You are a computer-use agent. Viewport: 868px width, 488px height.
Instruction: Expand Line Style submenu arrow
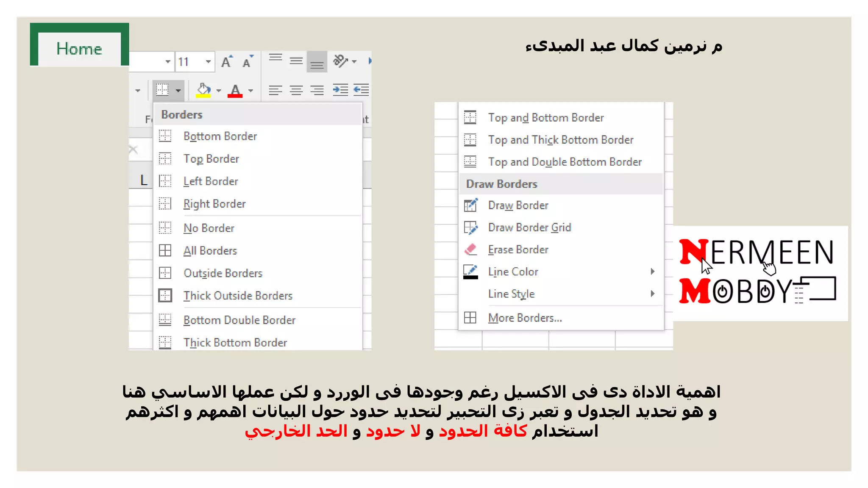[x=653, y=294]
